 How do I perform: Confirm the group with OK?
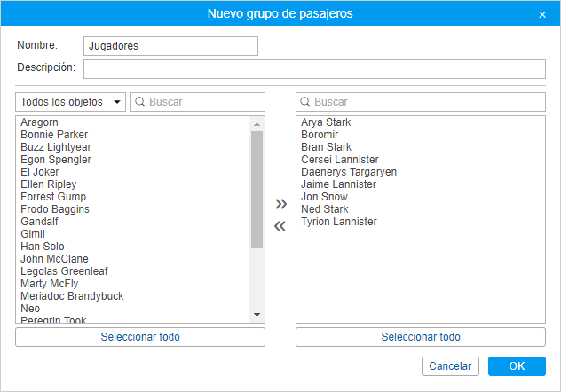point(516,366)
